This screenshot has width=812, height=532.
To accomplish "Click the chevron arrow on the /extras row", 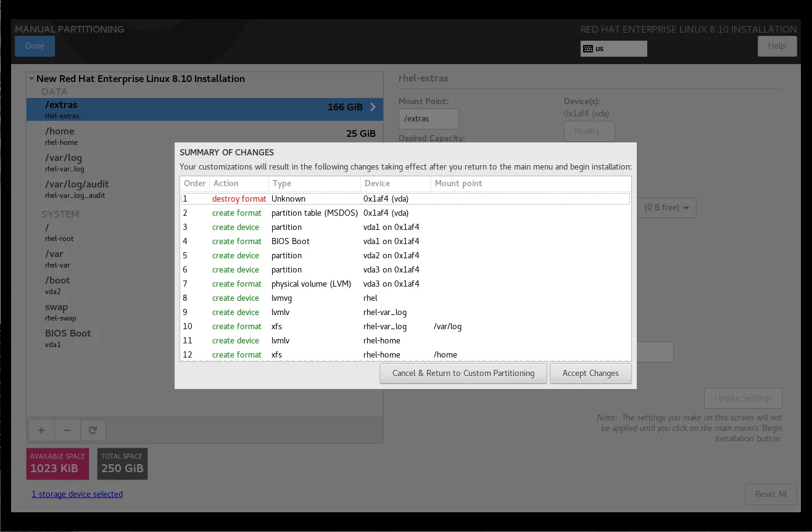I will 373,107.
